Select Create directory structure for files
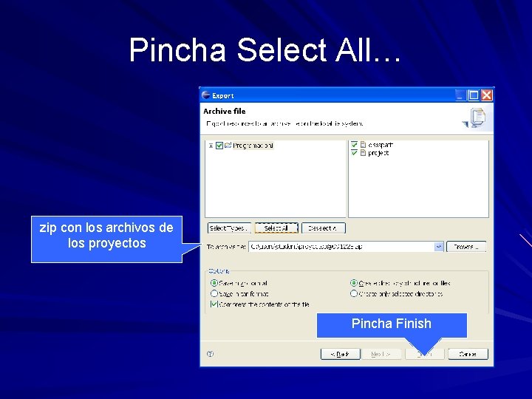 pos(353,282)
